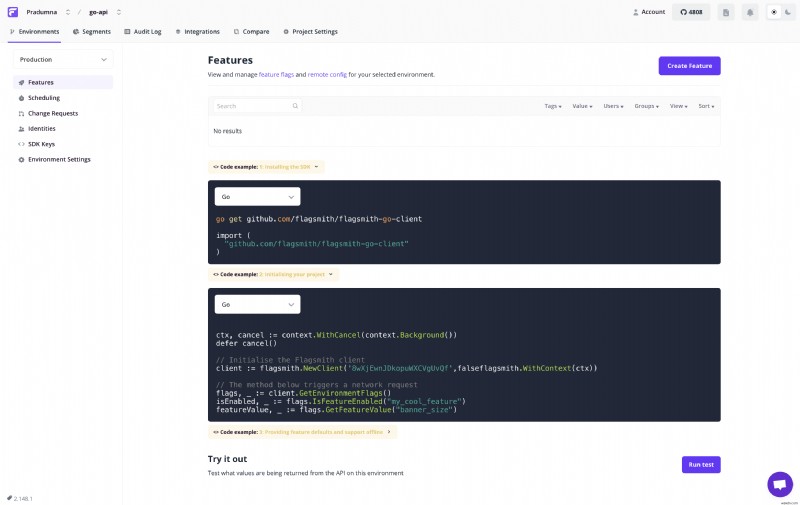Screen dimensions: 800x505
Task: Open the Sort dropdown
Action: (706, 106)
